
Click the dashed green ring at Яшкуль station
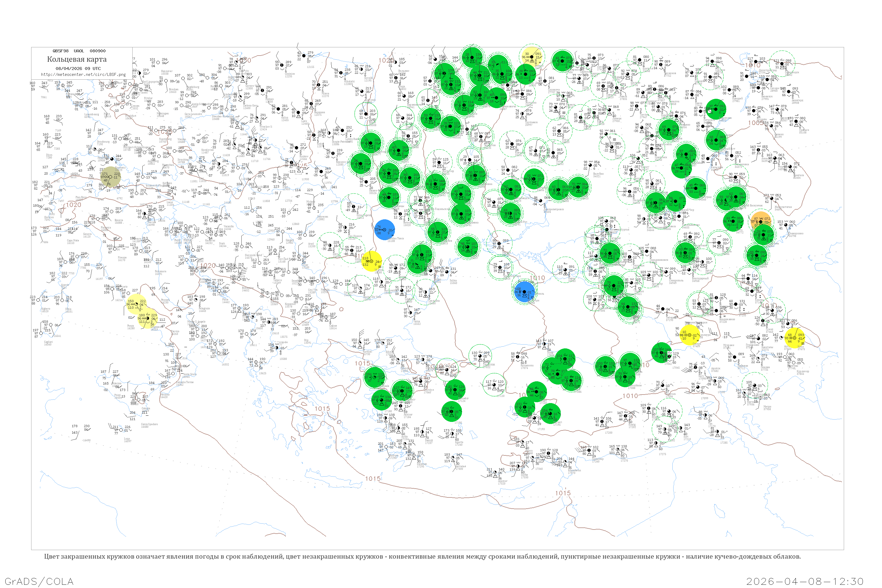point(720,243)
